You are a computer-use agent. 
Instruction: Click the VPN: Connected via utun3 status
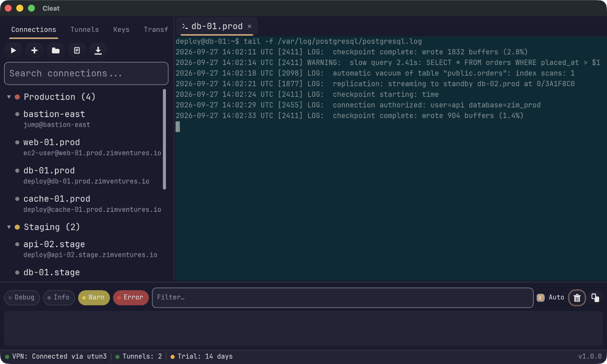pyautogui.click(x=56, y=356)
